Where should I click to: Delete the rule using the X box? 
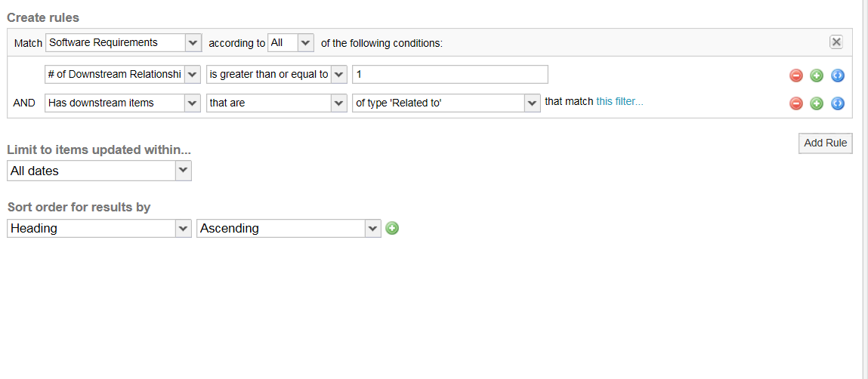[836, 42]
